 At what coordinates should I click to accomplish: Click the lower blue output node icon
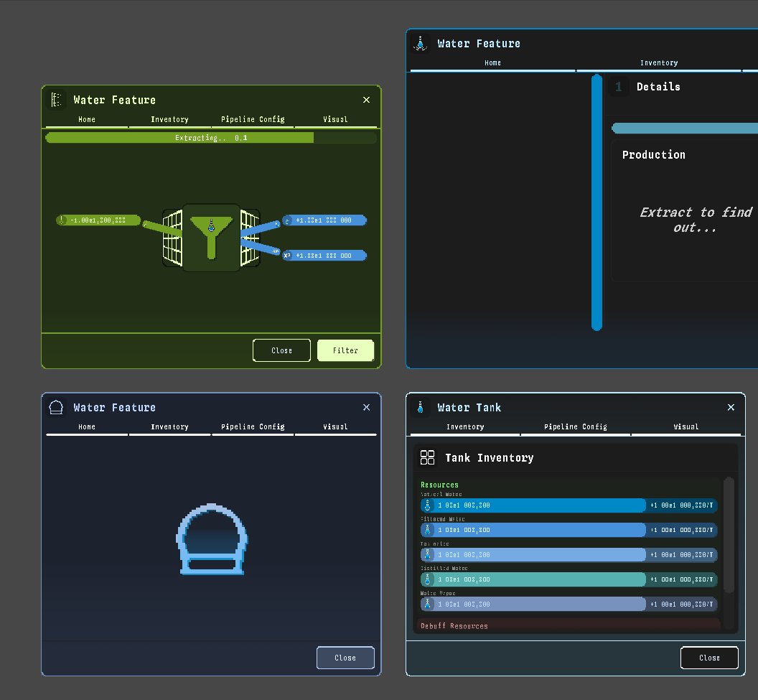point(287,255)
